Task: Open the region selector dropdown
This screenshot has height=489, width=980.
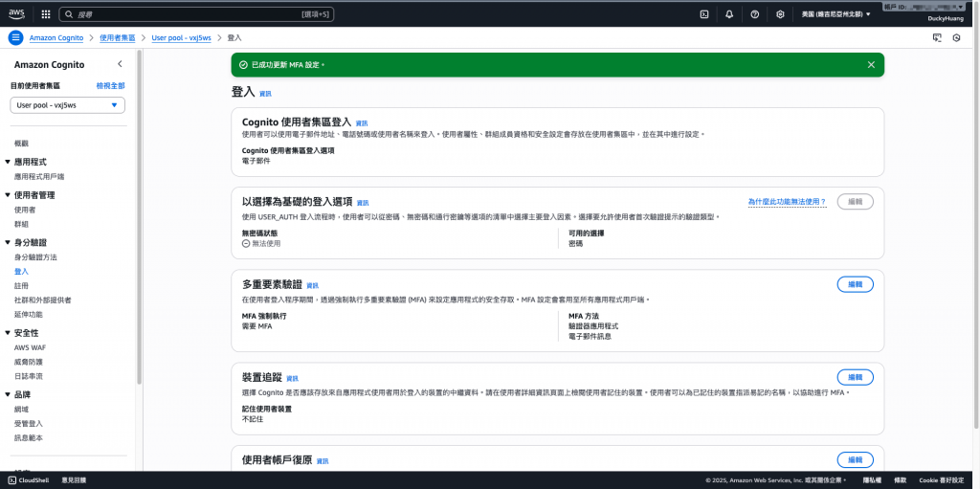Action: pyautogui.click(x=835, y=13)
